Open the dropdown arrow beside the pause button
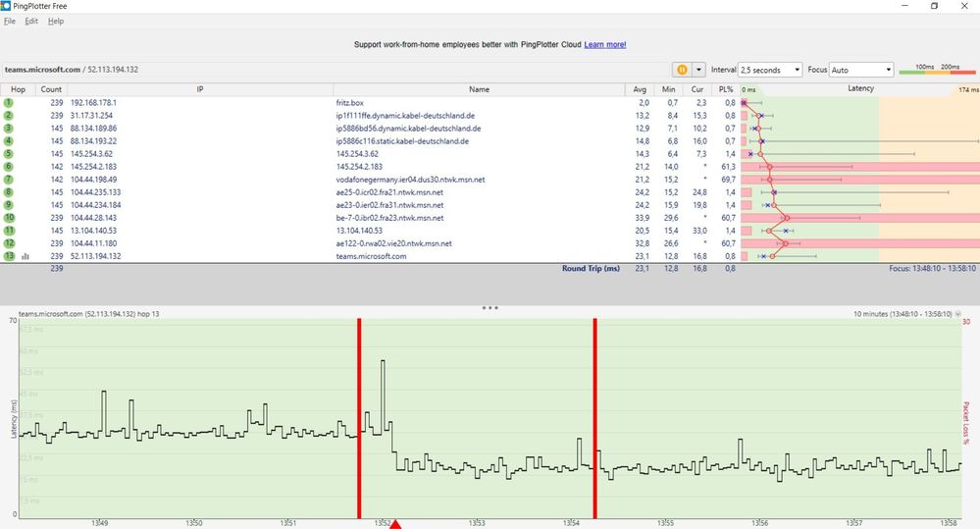Image resolution: width=980 pixels, height=529 pixels. coord(698,70)
